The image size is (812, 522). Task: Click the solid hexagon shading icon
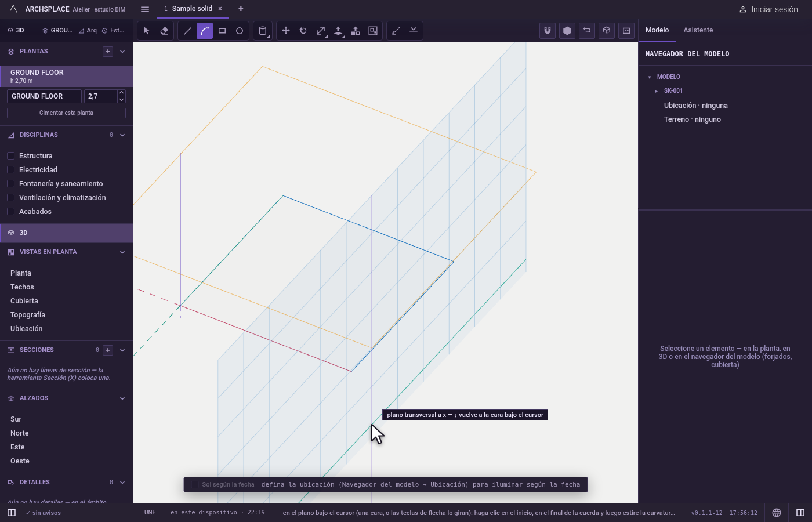(567, 31)
